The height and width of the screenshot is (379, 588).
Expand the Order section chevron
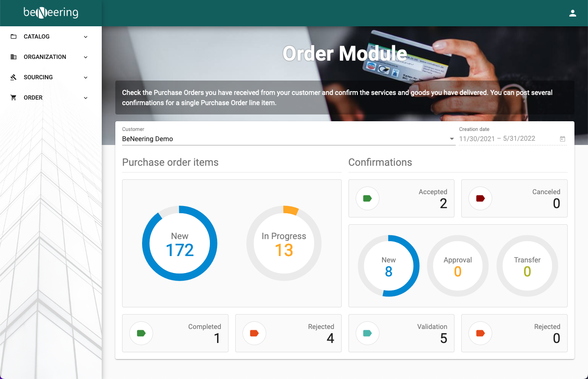click(86, 98)
